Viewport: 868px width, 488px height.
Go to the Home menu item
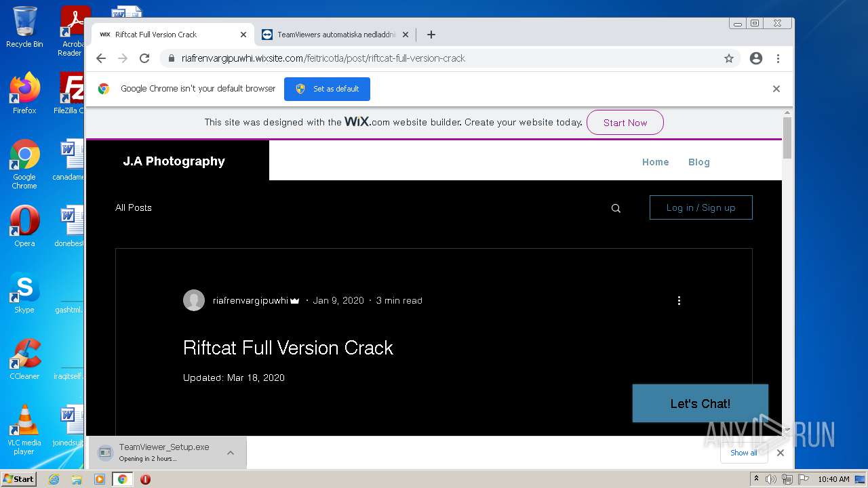(x=655, y=162)
